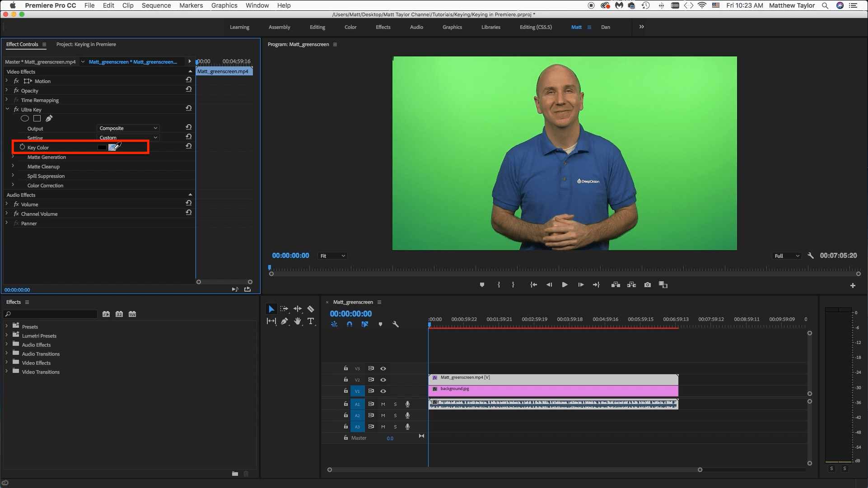Select the Hand tool
The height and width of the screenshot is (488, 868).
pyautogui.click(x=298, y=321)
